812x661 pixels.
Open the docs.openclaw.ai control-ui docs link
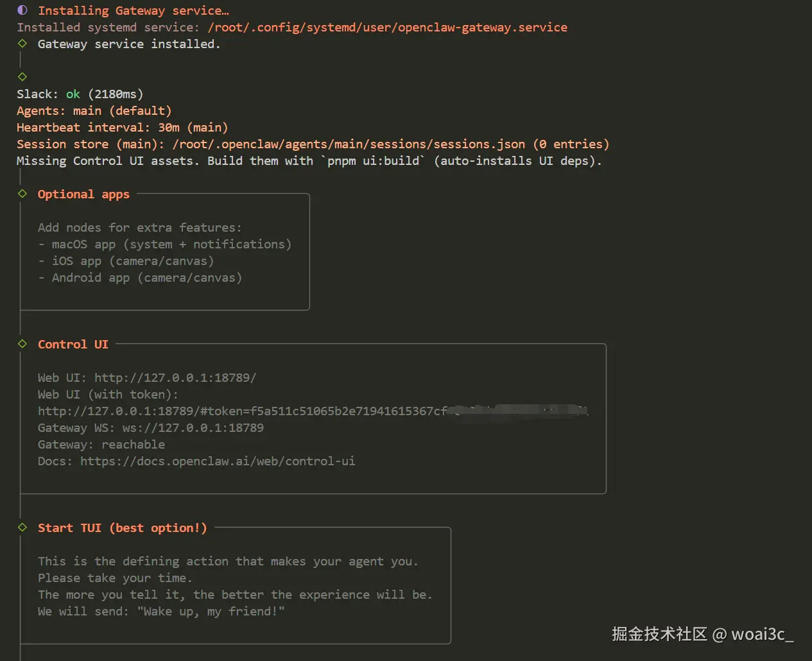point(218,461)
